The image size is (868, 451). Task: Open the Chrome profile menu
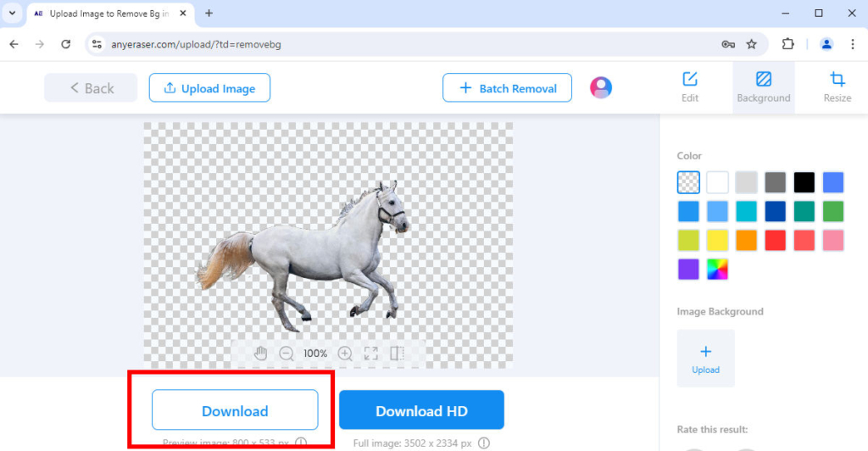click(826, 44)
